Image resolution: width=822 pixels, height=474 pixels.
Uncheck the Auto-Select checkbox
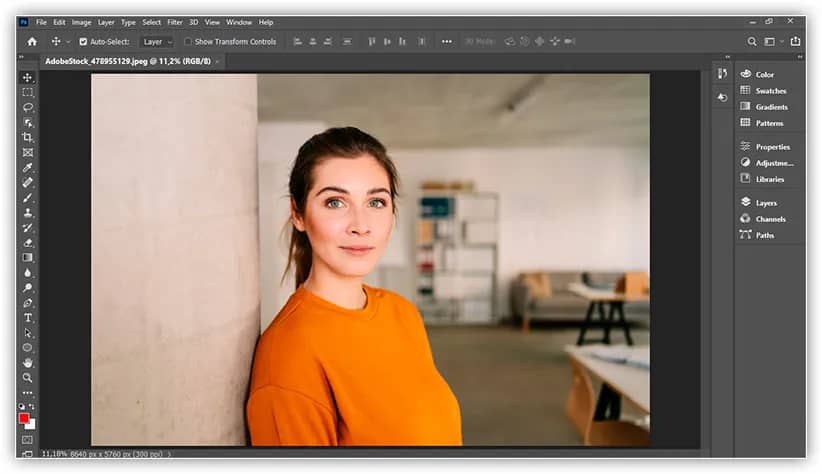[x=83, y=42]
